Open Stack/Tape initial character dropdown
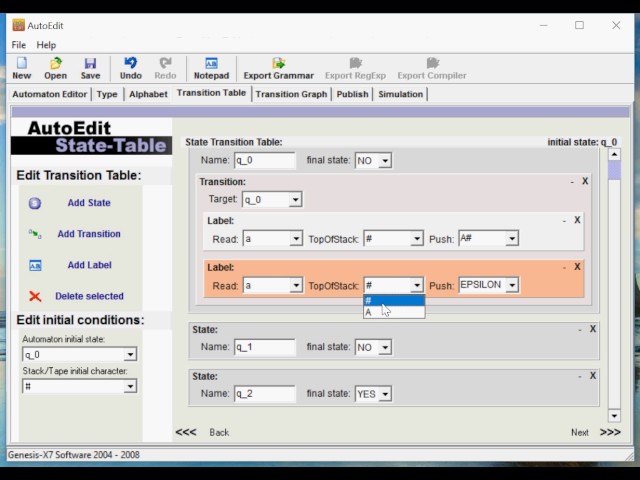This screenshot has width=640, height=480. pos(130,386)
